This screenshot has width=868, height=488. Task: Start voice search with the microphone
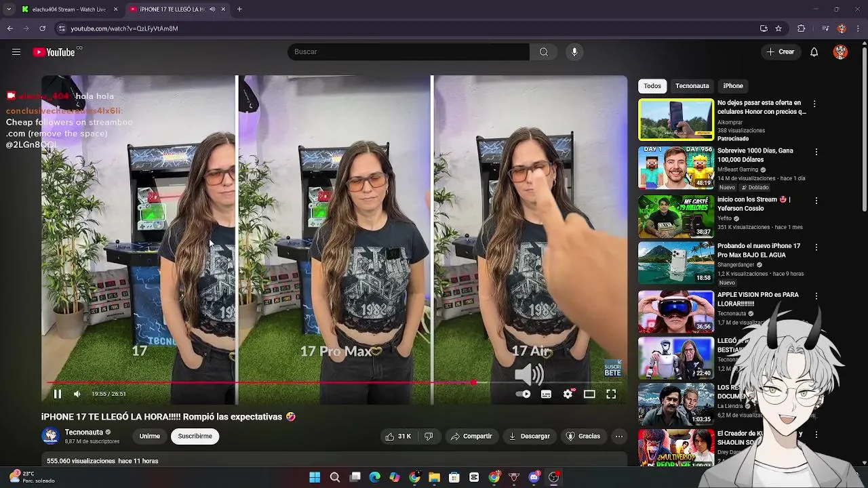574,52
